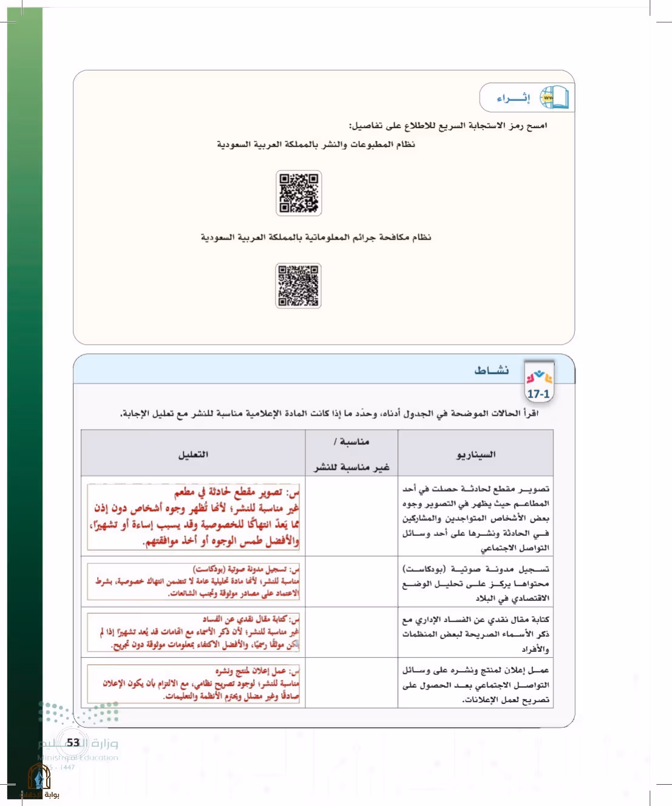This screenshot has width=672, height=806.
Task: Click the التعليل column header
Action: 193,453
